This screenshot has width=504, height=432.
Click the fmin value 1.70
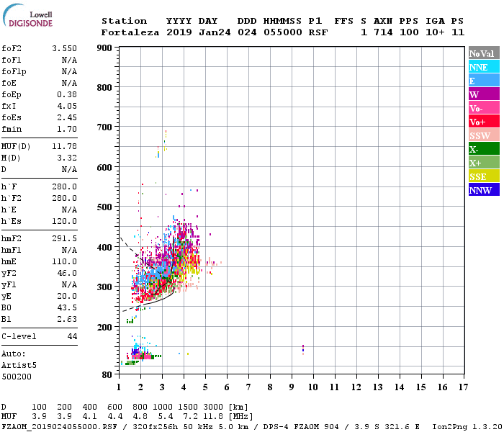click(x=67, y=129)
